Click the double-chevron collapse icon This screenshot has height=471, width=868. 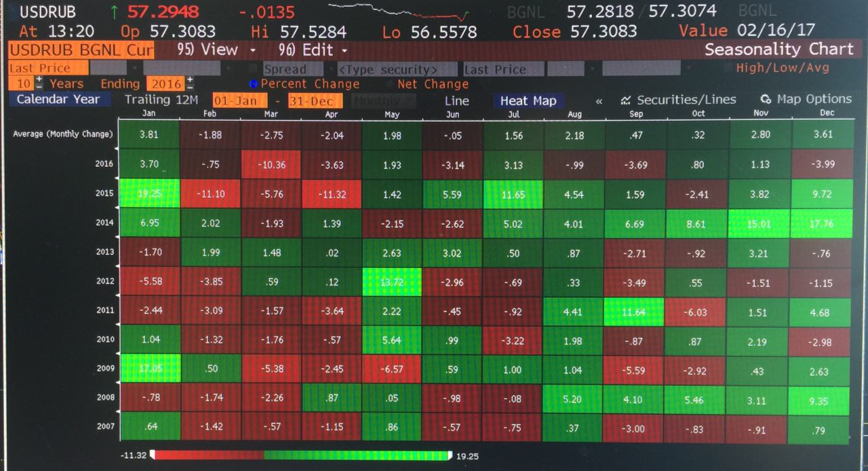tap(599, 101)
